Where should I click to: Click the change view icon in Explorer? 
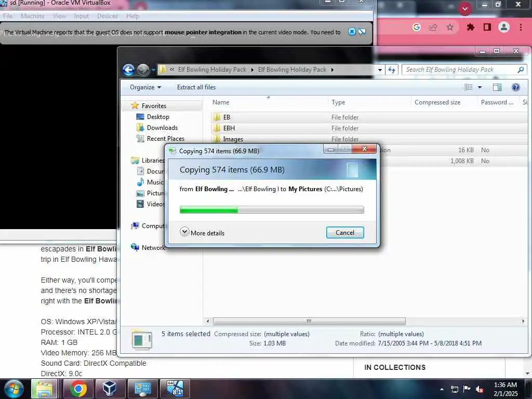[x=469, y=87]
